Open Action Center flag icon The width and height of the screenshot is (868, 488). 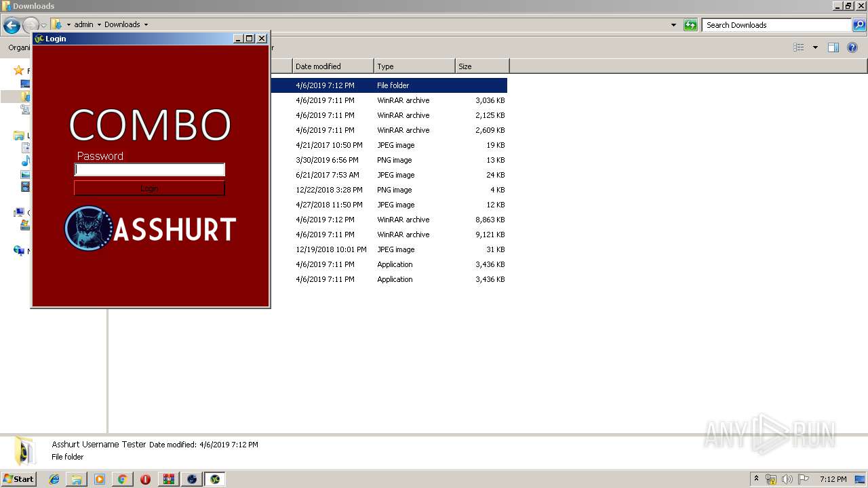point(804,479)
